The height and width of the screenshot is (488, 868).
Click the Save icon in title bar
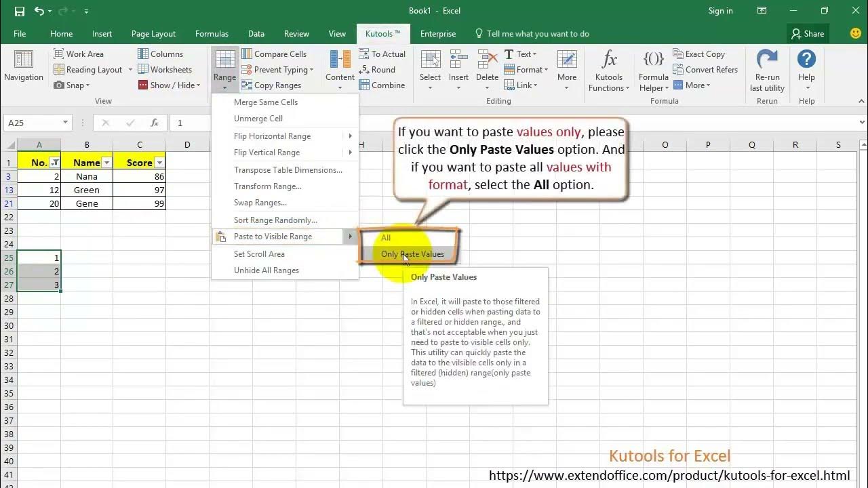19,11
